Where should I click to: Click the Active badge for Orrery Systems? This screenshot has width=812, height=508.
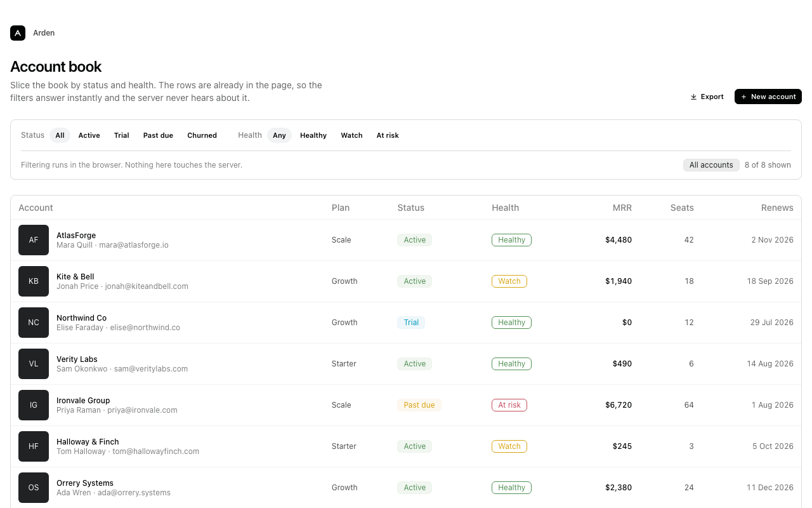(415, 488)
